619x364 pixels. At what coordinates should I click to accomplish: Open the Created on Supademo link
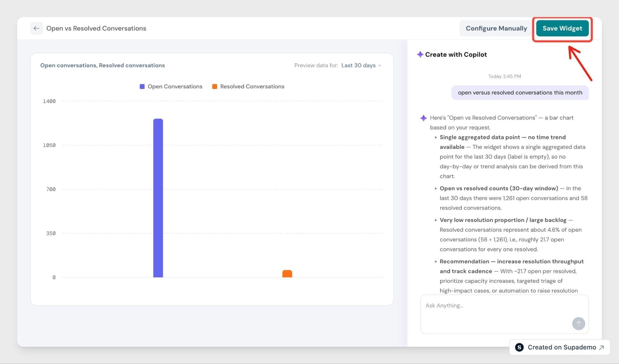point(560,347)
